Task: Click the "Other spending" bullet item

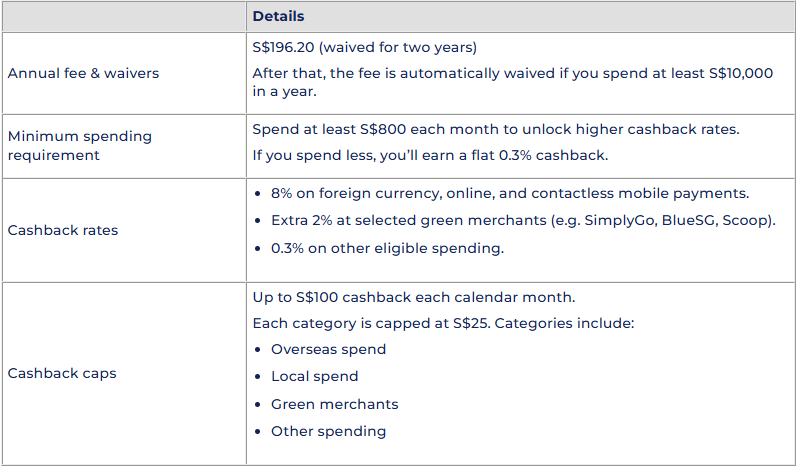Action: point(328,431)
